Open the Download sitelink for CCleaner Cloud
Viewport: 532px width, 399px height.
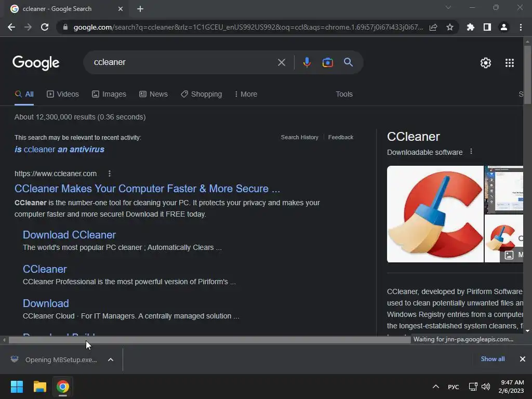pyautogui.click(x=46, y=303)
